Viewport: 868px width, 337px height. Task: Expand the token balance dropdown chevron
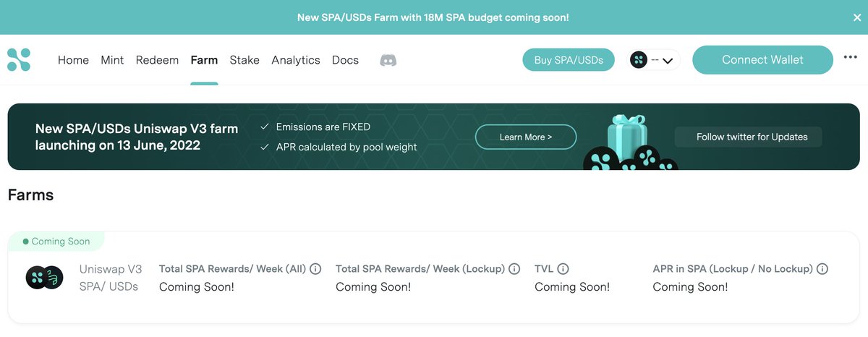click(x=668, y=61)
